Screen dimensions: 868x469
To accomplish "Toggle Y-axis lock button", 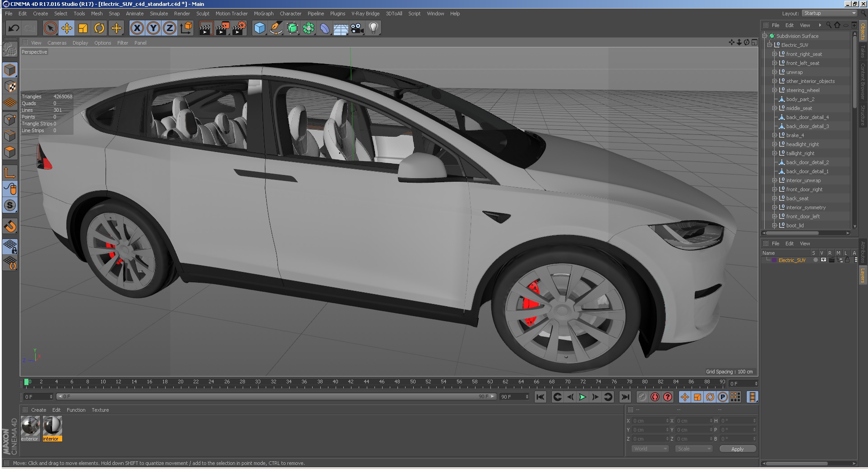I will 153,28.
